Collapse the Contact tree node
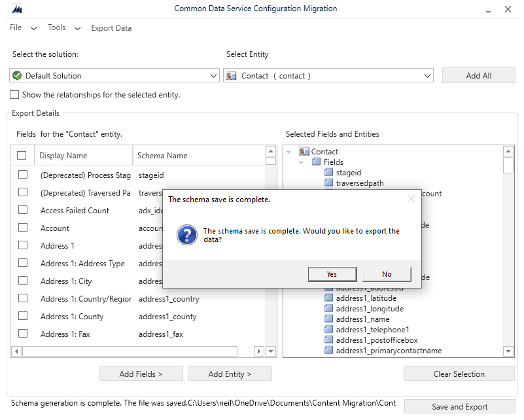The height and width of the screenshot is (420, 524). click(x=289, y=152)
